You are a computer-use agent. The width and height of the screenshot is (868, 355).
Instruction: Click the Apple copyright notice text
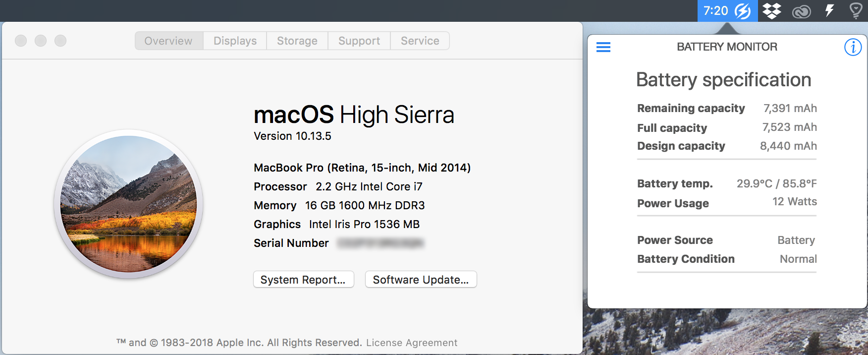(x=239, y=343)
